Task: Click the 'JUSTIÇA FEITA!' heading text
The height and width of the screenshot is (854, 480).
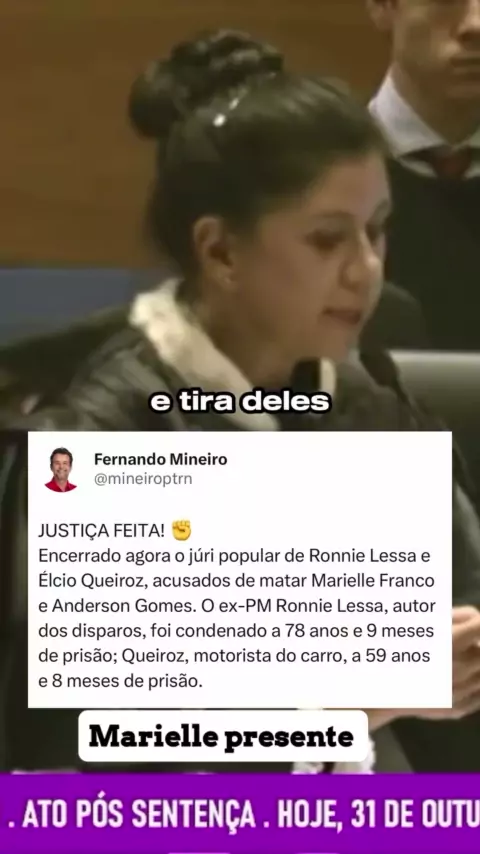Action: click(x=102, y=530)
